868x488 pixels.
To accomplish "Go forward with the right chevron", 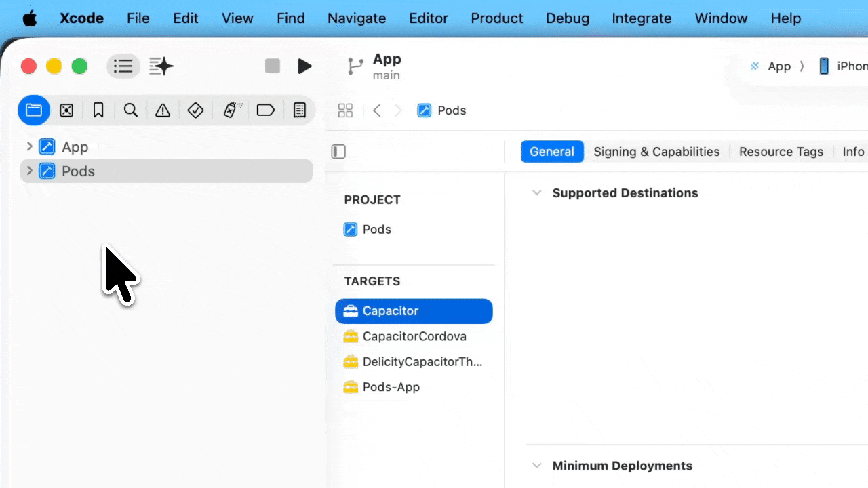I will click(399, 110).
